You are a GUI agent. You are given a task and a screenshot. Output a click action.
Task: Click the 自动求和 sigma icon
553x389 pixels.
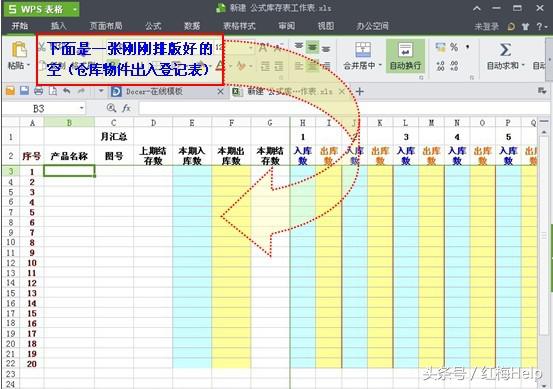pyautogui.click(x=505, y=50)
